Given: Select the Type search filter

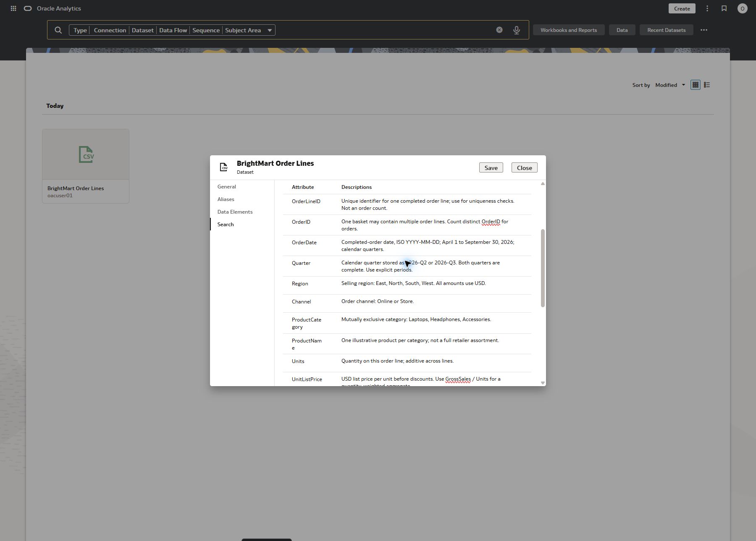Looking at the screenshot, I should pyautogui.click(x=80, y=30).
